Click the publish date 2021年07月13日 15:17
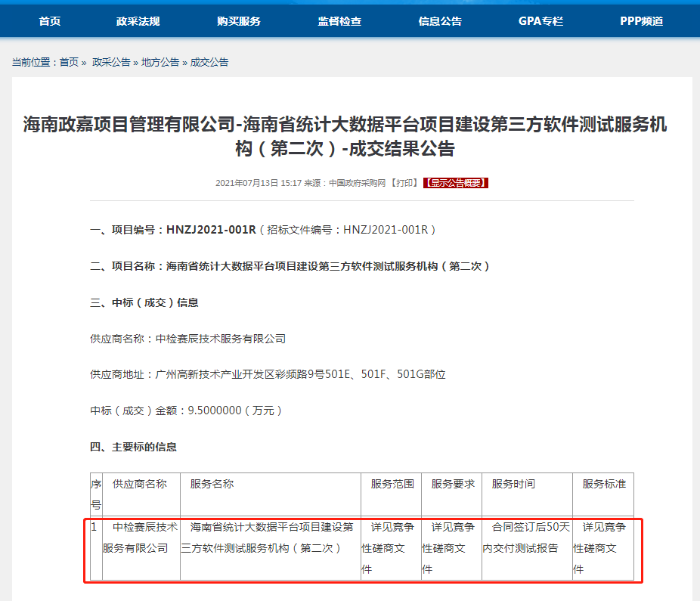 (259, 183)
